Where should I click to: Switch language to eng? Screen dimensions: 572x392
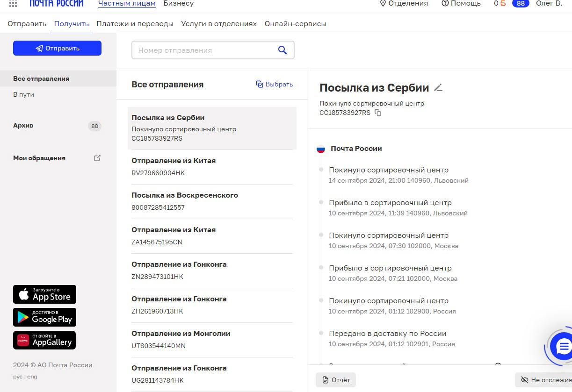[x=32, y=377]
